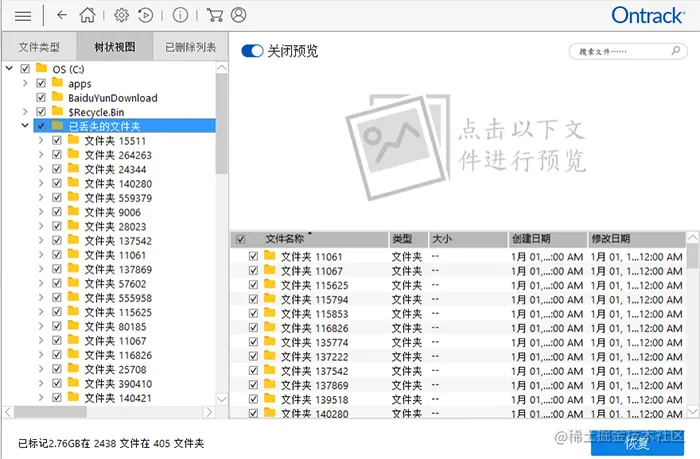Uncheck 文件夹 11067 checkbox in file list
700x459 pixels.
coord(253,271)
